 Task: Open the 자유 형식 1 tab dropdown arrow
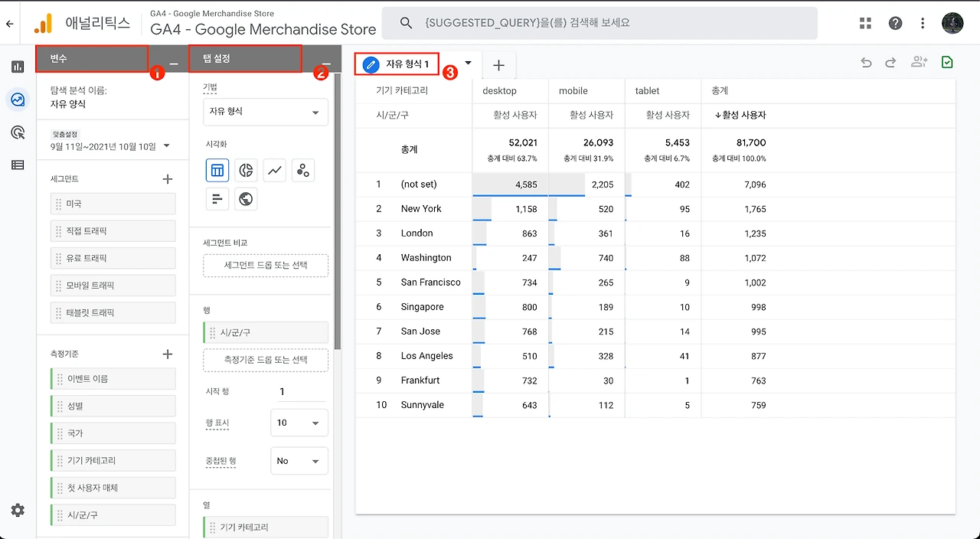[x=468, y=64]
